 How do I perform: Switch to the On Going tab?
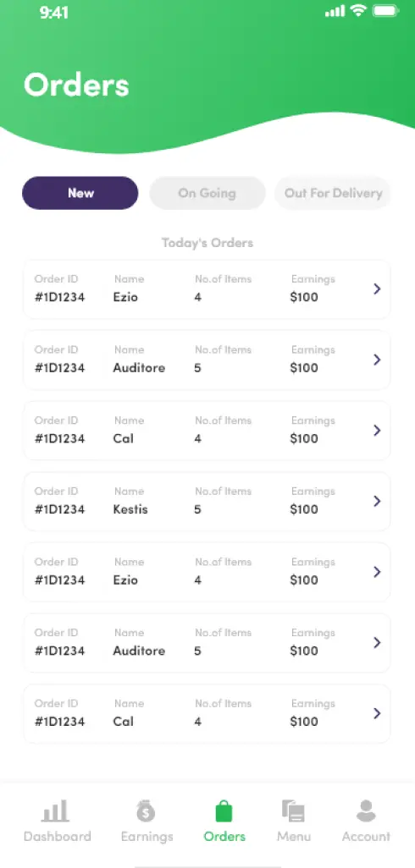(x=207, y=193)
